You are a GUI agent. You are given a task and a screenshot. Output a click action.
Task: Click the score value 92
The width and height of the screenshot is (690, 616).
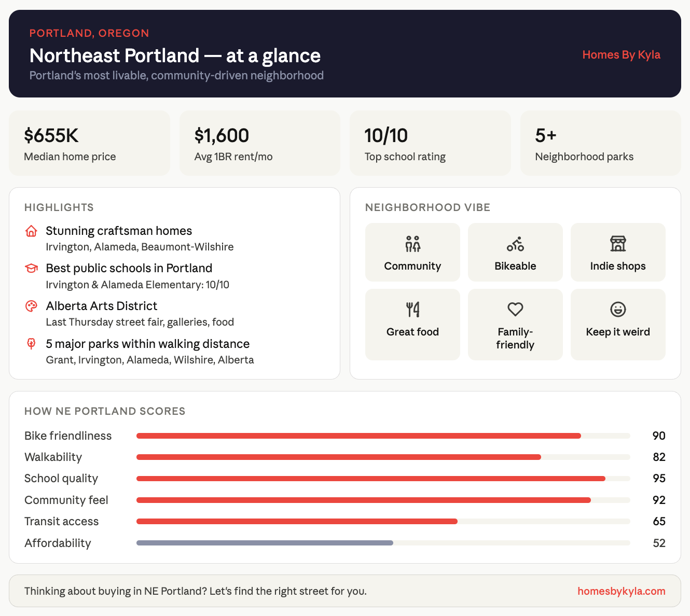pyautogui.click(x=659, y=500)
